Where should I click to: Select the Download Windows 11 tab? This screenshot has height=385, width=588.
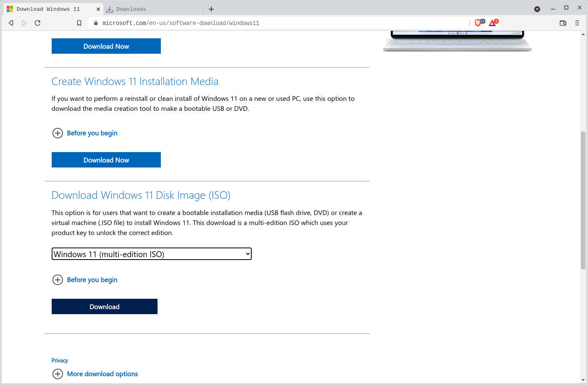pos(48,9)
